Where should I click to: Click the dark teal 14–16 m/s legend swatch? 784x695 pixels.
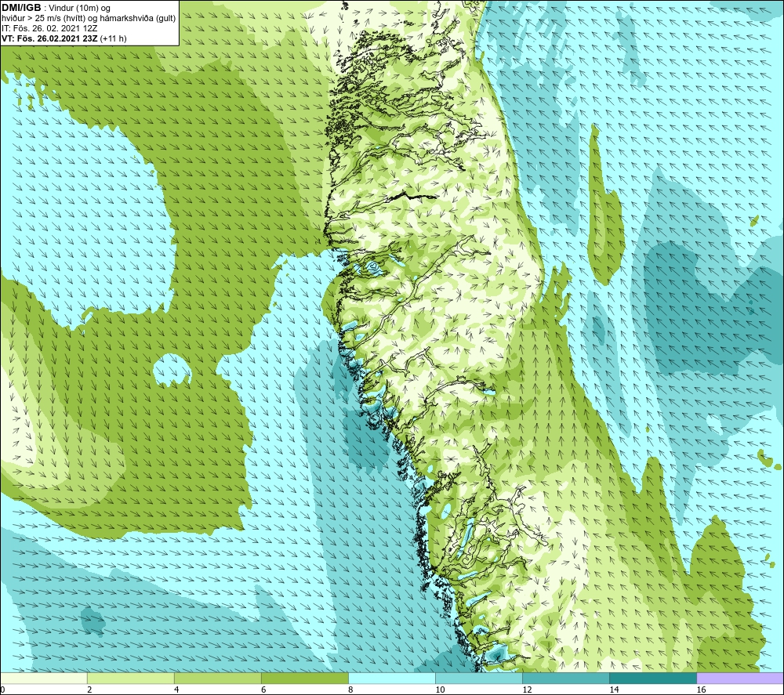653,678
